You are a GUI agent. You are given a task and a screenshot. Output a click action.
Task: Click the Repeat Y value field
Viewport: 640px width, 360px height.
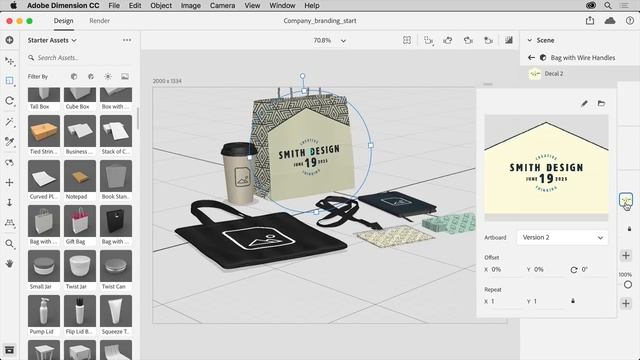pos(548,302)
